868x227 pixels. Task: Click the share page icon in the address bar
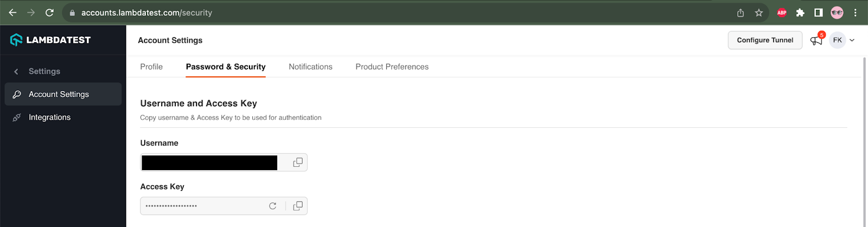coord(741,12)
